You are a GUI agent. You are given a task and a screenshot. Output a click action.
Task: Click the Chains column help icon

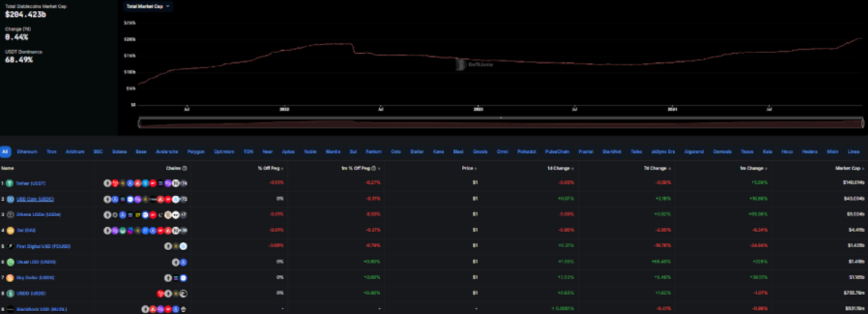[185, 168]
